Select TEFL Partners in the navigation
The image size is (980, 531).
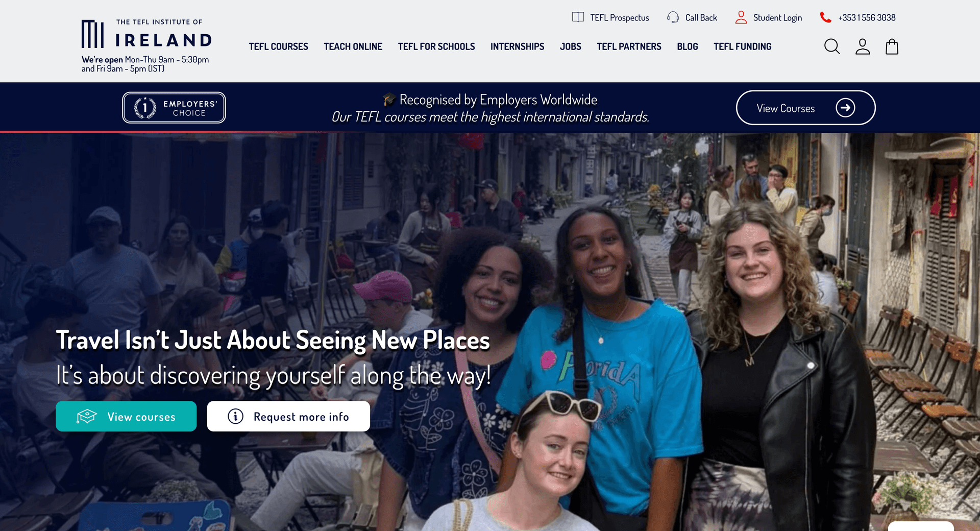pos(629,46)
